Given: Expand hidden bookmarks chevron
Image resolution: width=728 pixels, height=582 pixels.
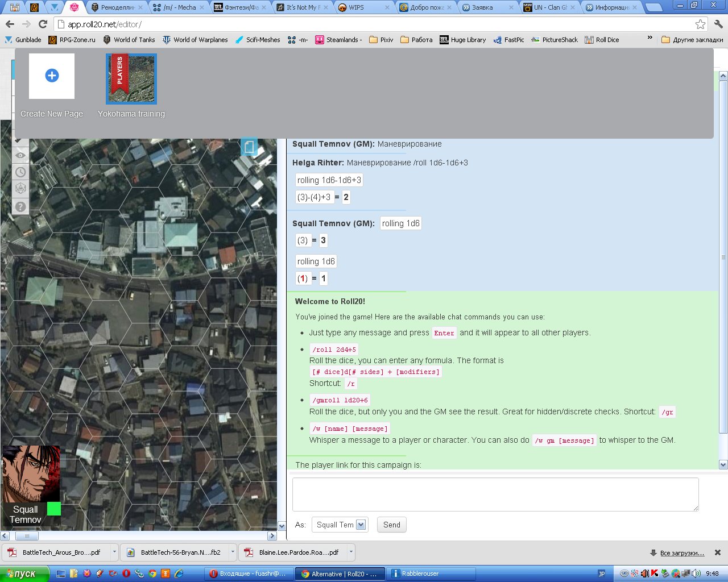Looking at the screenshot, I should pos(650,38).
